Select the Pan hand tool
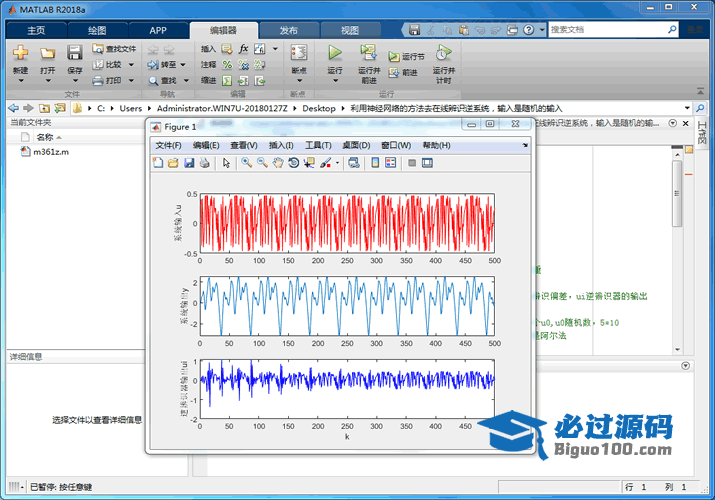The height and width of the screenshot is (500, 715). click(x=278, y=163)
